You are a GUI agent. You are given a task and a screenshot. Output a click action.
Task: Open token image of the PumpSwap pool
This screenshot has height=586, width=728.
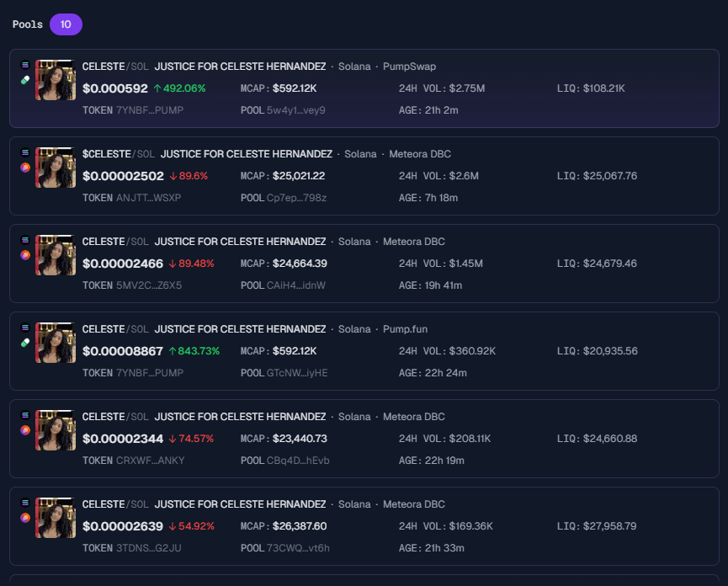pyautogui.click(x=56, y=80)
